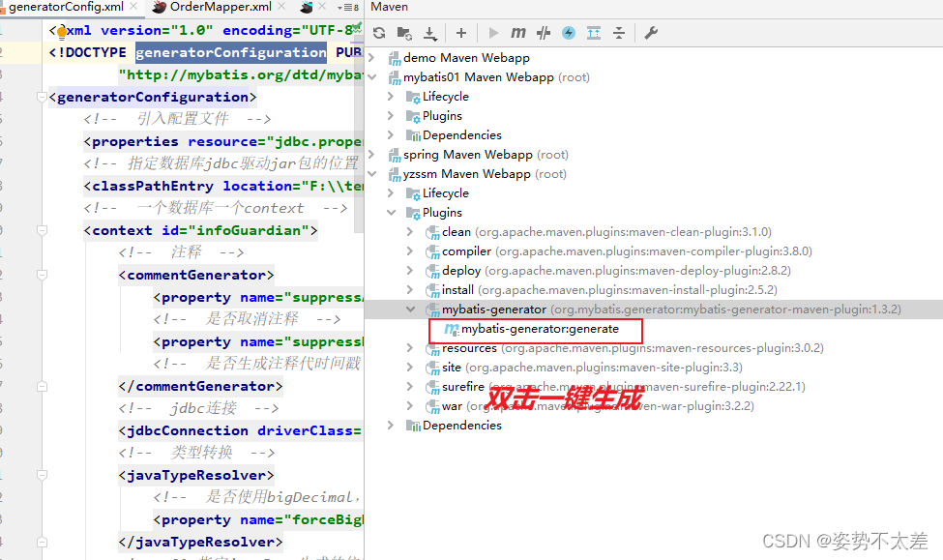Expand the site plugin node

pyautogui.click(x=410, y=367)
